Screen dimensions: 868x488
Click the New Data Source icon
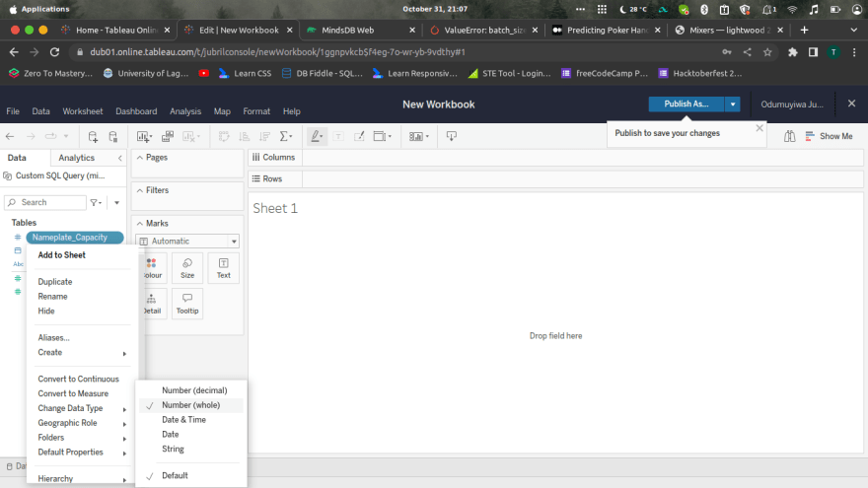coord(93,136)
